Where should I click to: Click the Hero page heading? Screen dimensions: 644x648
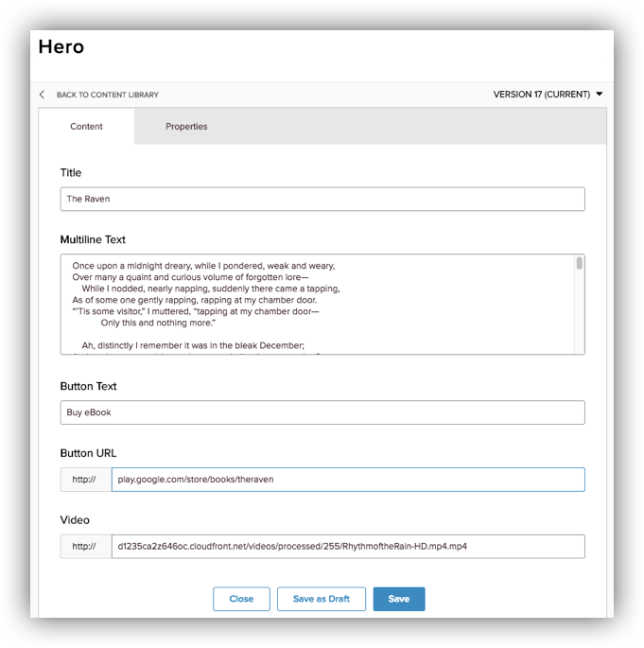(61, 47)
